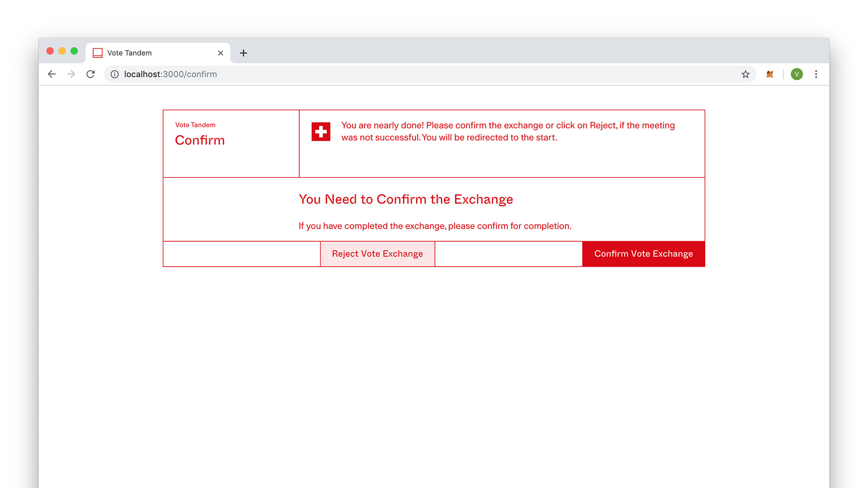Click the green macOS fullscreen window button

point(74,51)
